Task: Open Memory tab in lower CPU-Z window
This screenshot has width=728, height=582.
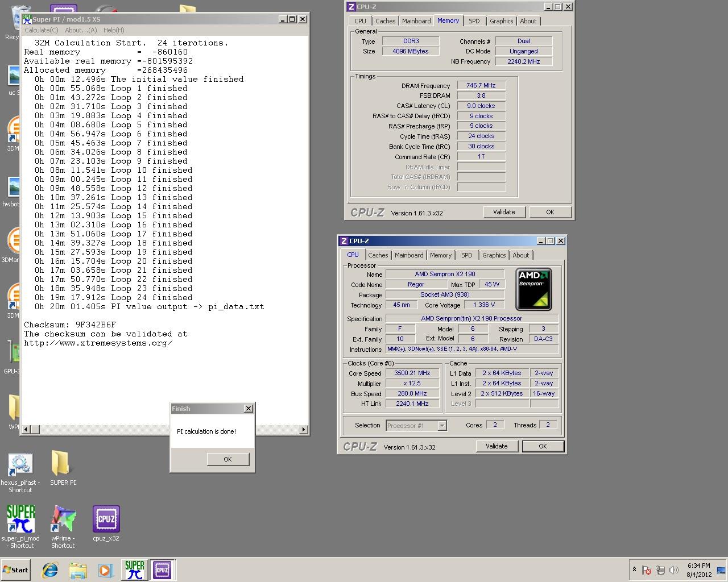Action: click(441, 255)
